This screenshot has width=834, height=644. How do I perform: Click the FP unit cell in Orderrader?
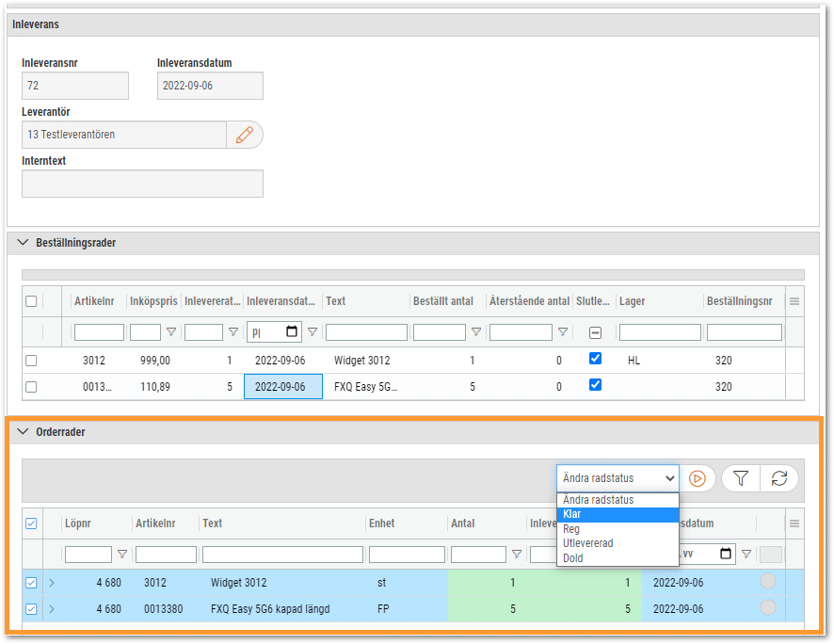pos(383,609)
